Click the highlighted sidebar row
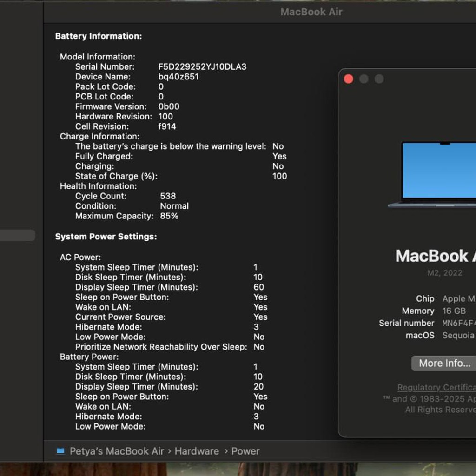Screen dimensions: 476x476 pyautogui.click(x=18, y=235)
